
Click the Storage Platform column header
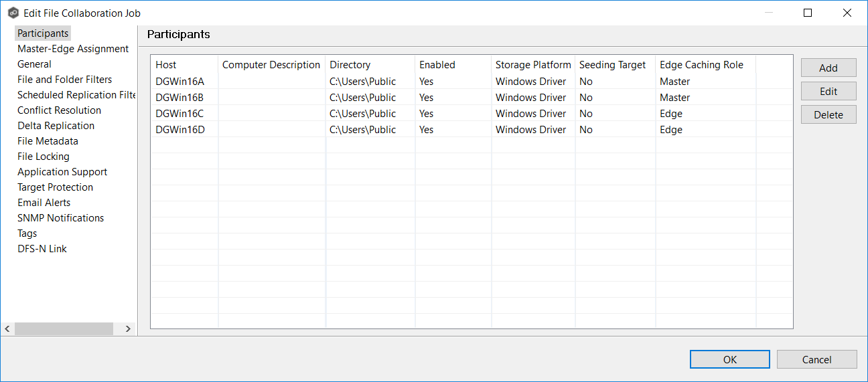[533, 65]
